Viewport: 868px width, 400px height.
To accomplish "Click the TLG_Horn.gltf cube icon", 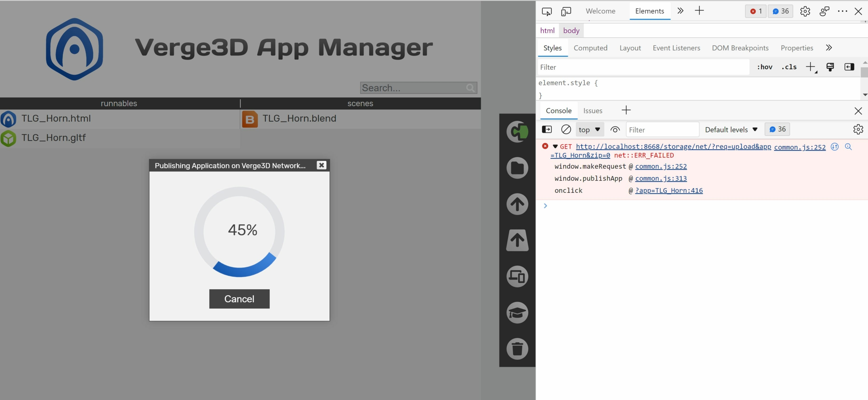I will [8, 138].
